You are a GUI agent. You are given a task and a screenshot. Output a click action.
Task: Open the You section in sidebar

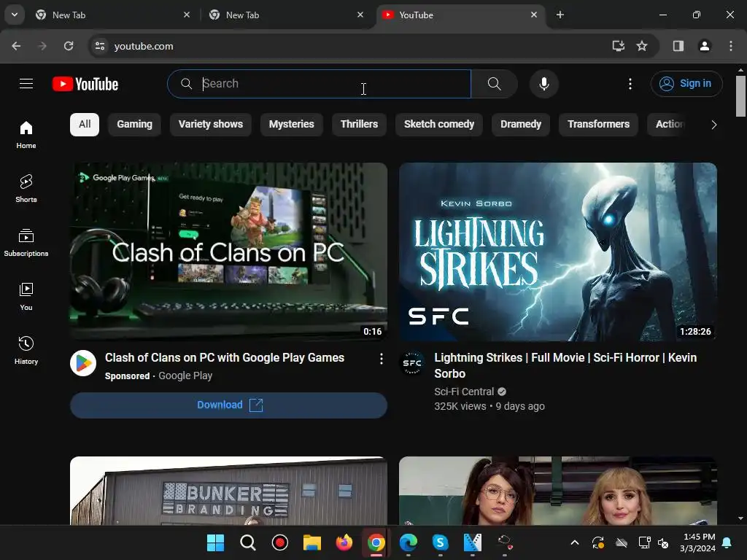click(26, 296)
